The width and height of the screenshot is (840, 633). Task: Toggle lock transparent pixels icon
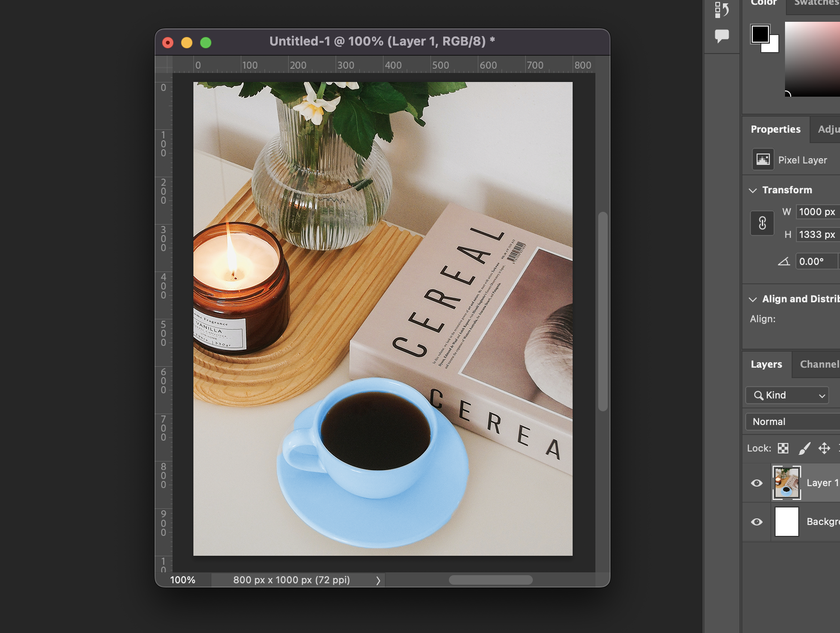[783, 448]
